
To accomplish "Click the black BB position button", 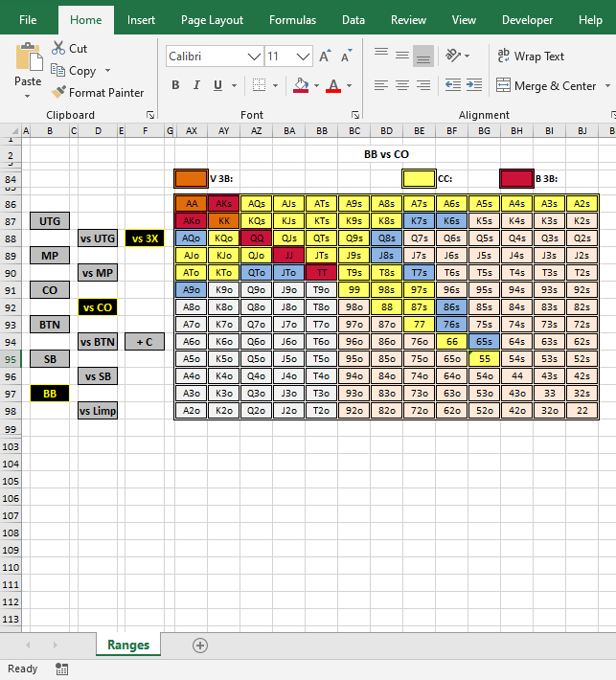I will [50, 394].
